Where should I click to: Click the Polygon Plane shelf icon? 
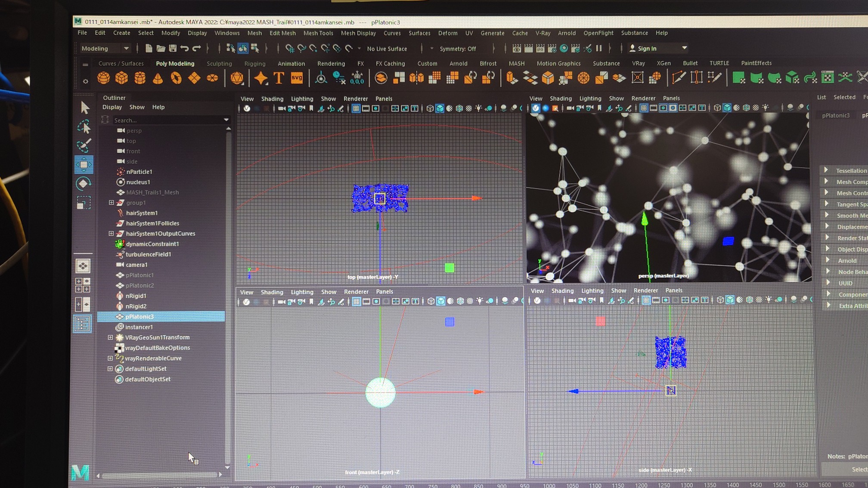[194, 78]
